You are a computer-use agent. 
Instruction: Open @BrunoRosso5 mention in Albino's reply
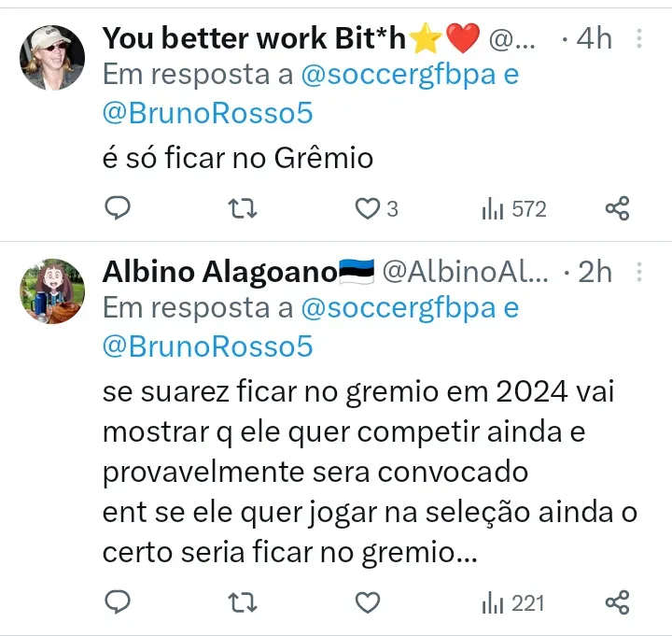tap(207, 346)
